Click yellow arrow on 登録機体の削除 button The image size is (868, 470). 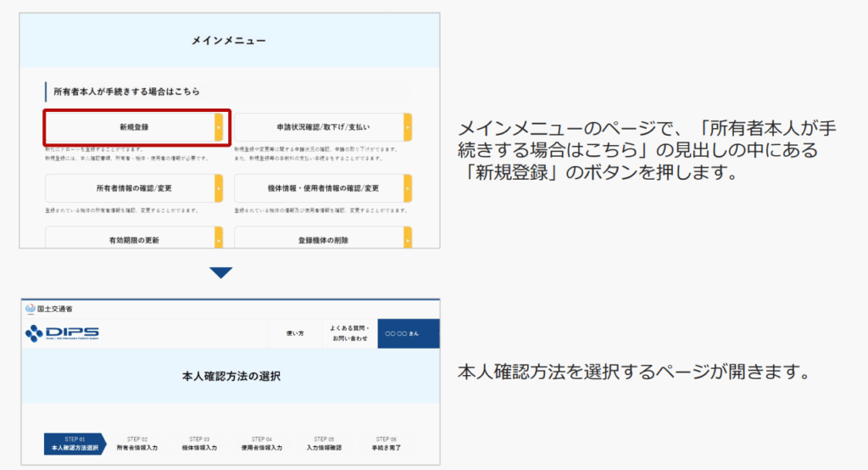click(408, 238)
